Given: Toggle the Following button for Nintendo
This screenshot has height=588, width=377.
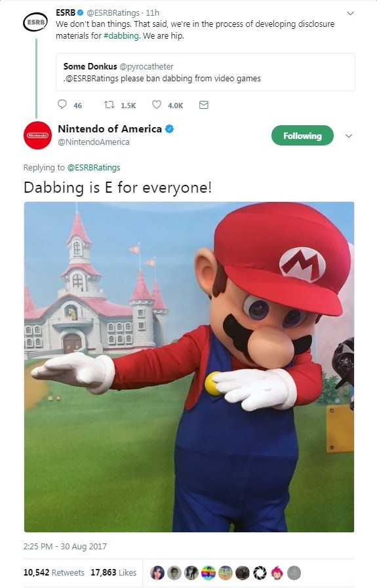Looking at the screenshot, I should click(302, 136).
